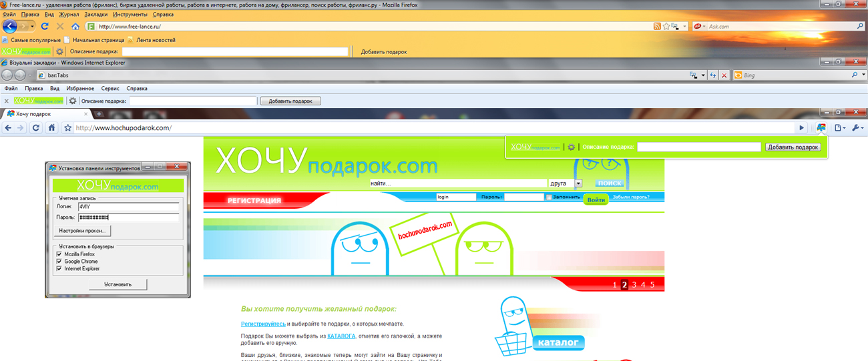Click Chrome go arrow button
The width and height of the screenshot is (868, 361).
(x=802, y=127)
